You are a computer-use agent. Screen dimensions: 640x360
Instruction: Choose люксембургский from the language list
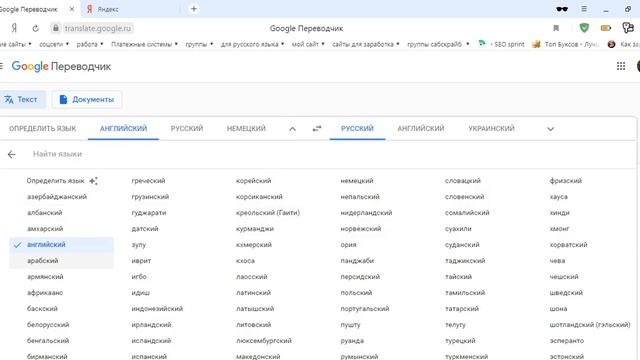coord(264,340)
